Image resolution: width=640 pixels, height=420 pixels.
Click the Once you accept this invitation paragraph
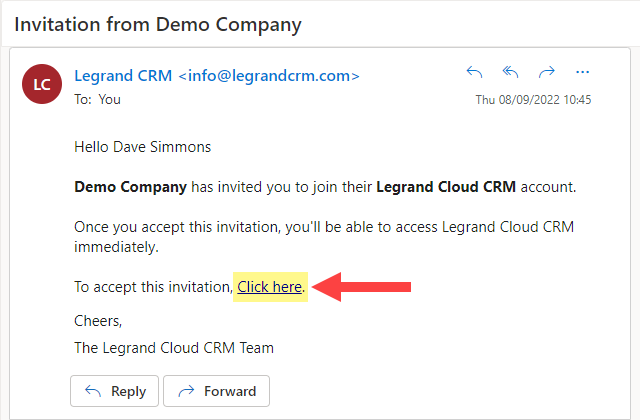coord(324,237)
